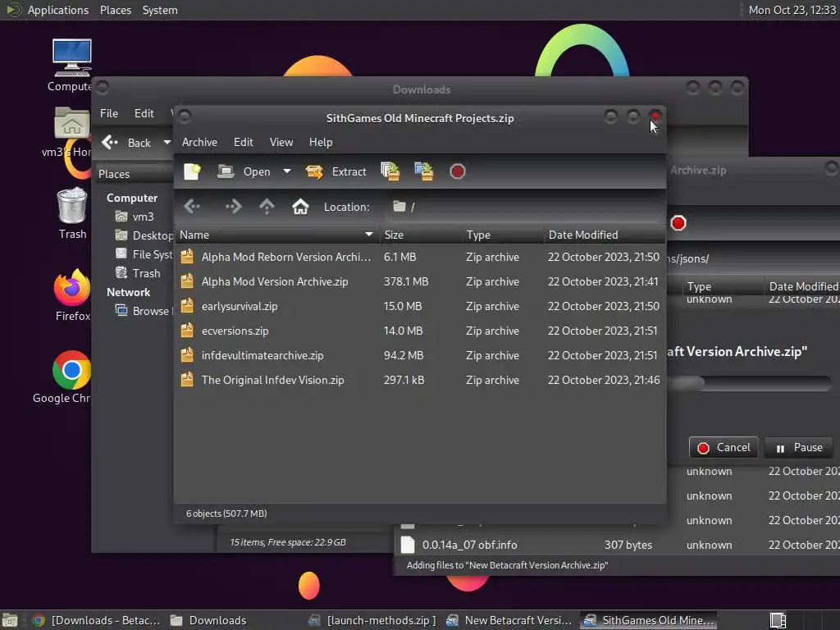Click the clock showing Mon Oct 23

[x=792, y=10]
